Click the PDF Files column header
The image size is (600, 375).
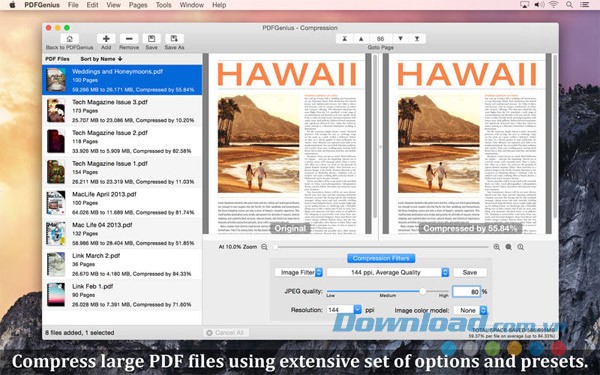pos(57,59)
